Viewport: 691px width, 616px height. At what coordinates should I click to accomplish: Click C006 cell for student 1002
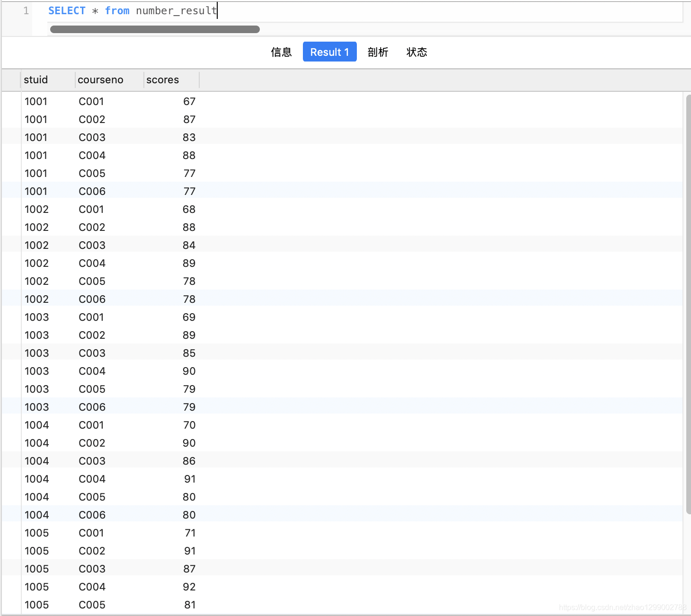click(x=92, y=299)
